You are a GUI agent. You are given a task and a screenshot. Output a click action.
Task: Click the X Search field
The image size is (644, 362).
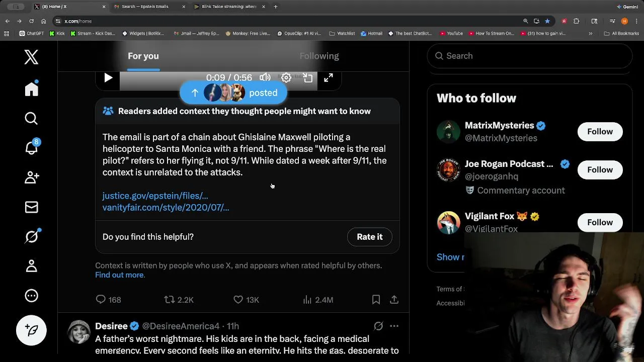pos(529,56)
